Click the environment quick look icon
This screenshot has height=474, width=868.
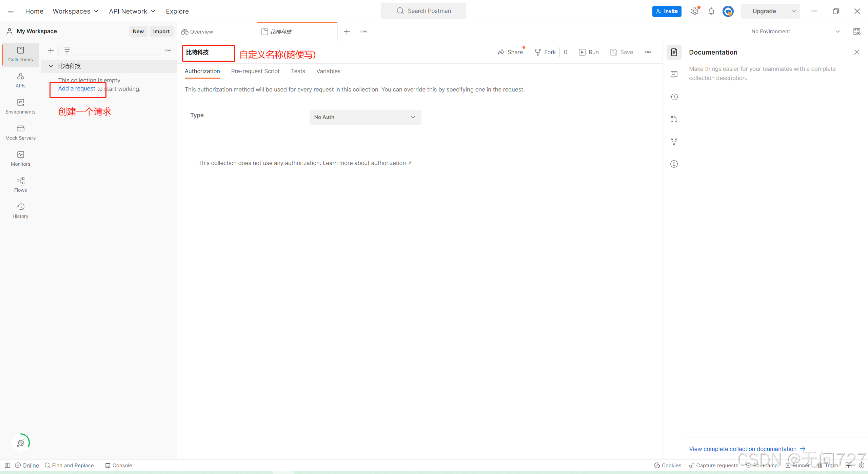[x=856, y=32]
